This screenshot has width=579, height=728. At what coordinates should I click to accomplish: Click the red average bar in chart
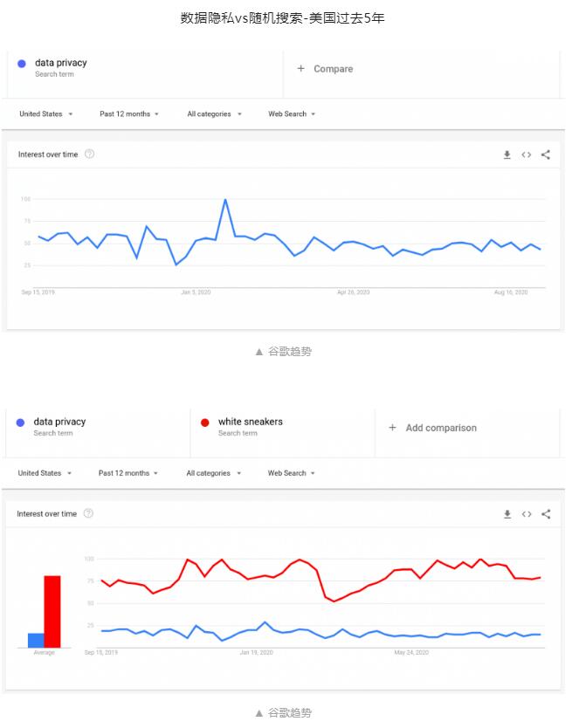click(x=52, y=611)
